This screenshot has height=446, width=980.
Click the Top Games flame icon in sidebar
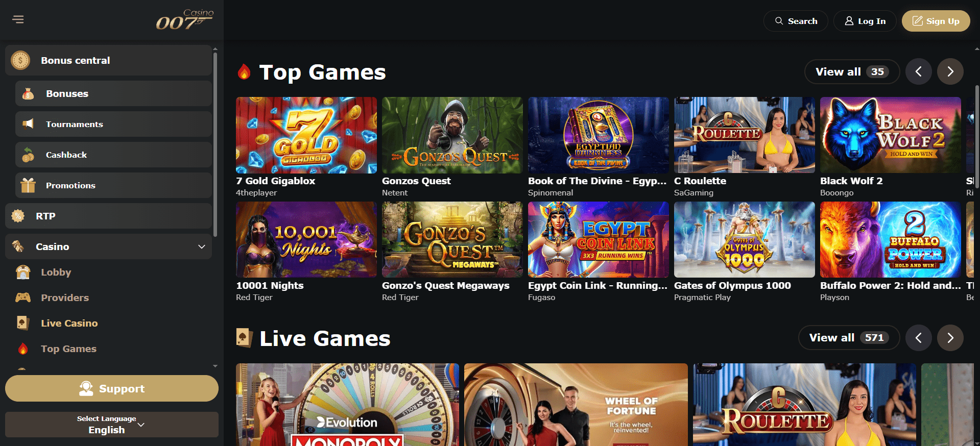pos(23,349)
